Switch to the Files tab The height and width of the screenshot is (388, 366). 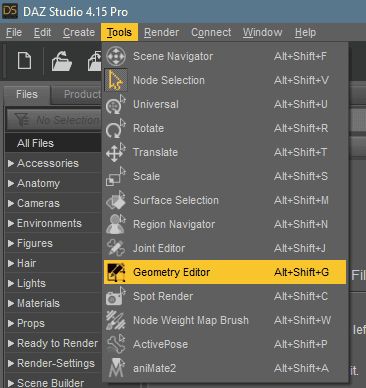[27, 94]
